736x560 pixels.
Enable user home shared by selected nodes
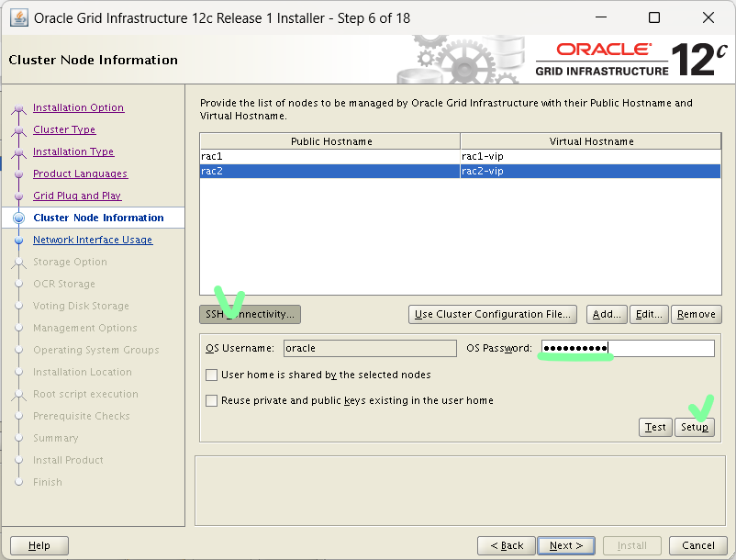click(x=212, y=375)
